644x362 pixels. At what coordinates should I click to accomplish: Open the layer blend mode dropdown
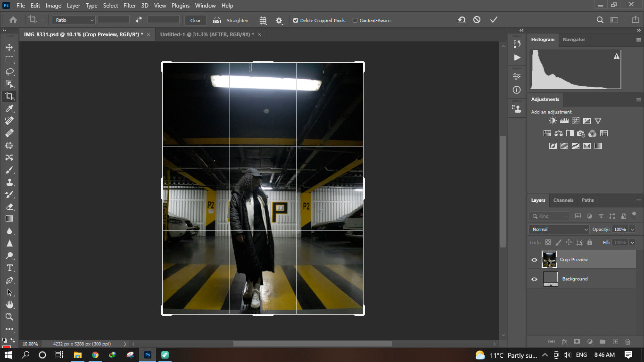point(559,229)
